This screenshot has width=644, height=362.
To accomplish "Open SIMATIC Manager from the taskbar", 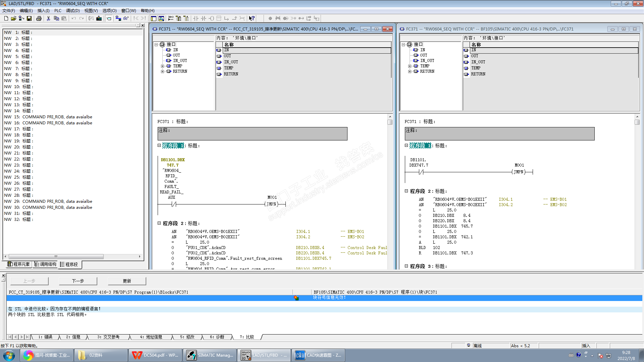I will (x=210, y=355).
